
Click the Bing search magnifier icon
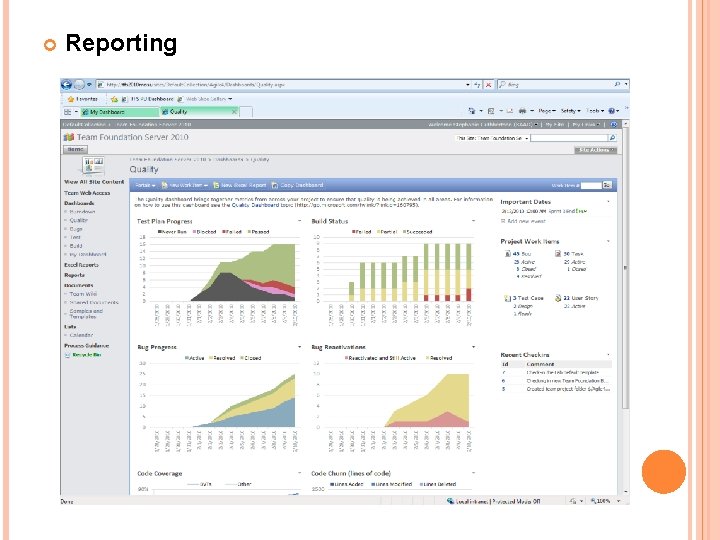pos(617,84)
